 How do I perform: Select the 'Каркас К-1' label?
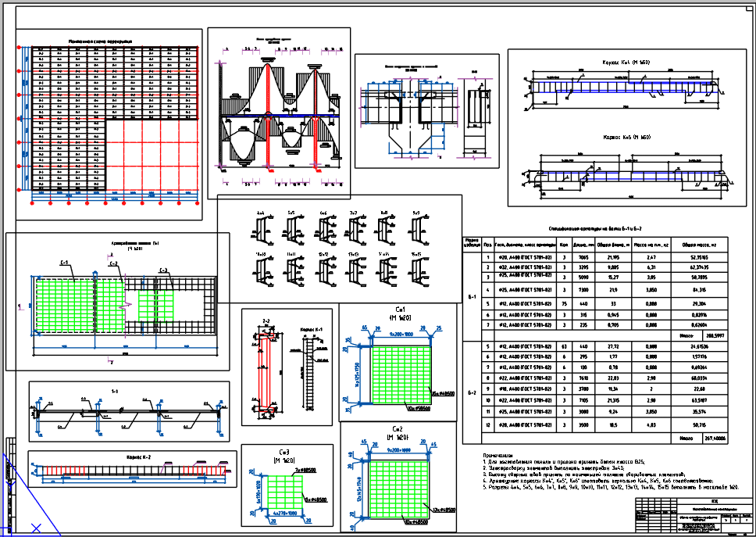[311, 330]
